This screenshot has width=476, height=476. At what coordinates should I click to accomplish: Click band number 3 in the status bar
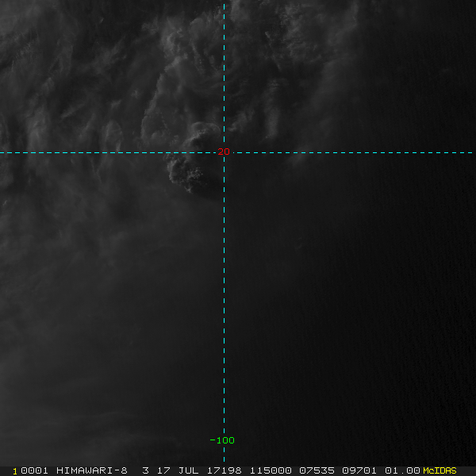[146, 470]
